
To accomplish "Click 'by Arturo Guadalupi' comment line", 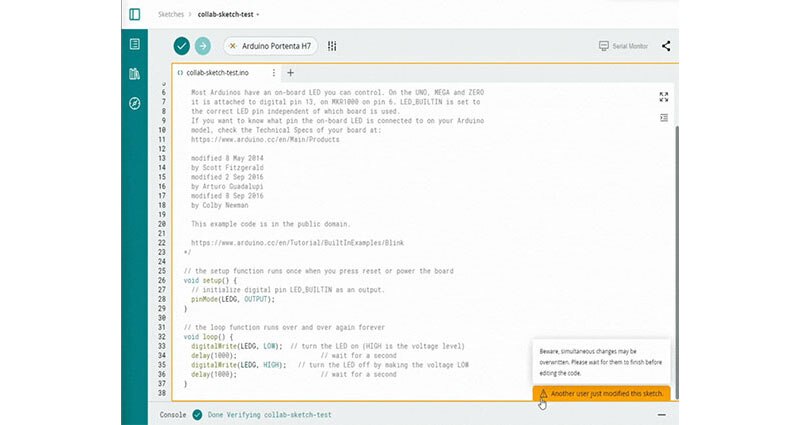I will pos(228,186).
